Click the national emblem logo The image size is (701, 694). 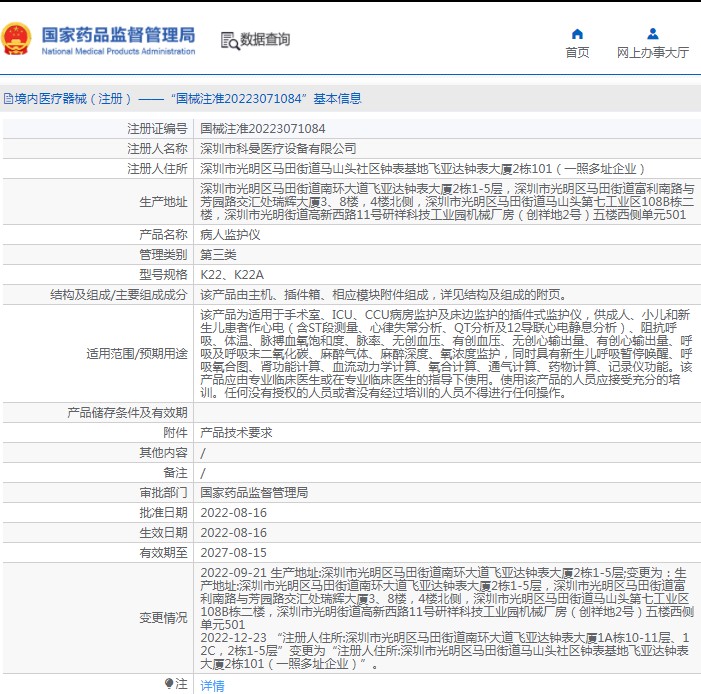point(17,40)
